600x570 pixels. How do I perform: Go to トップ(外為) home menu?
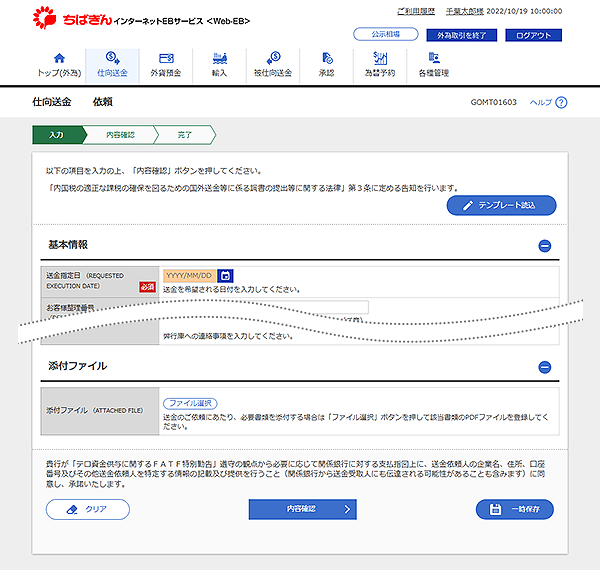point(59,65)
